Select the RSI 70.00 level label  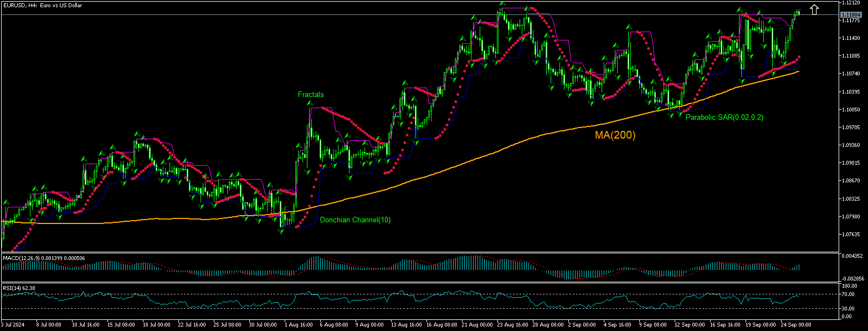pyautogui.click(x=848, y=294)
